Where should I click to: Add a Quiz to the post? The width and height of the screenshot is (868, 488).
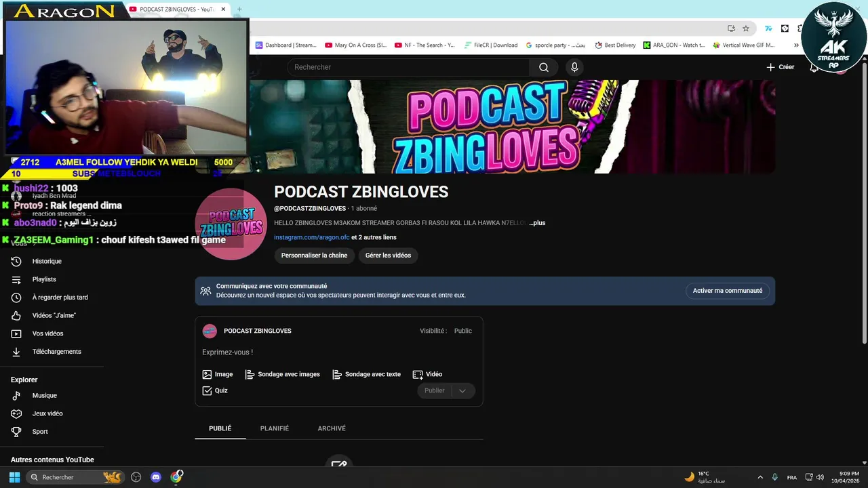[215, 390]
